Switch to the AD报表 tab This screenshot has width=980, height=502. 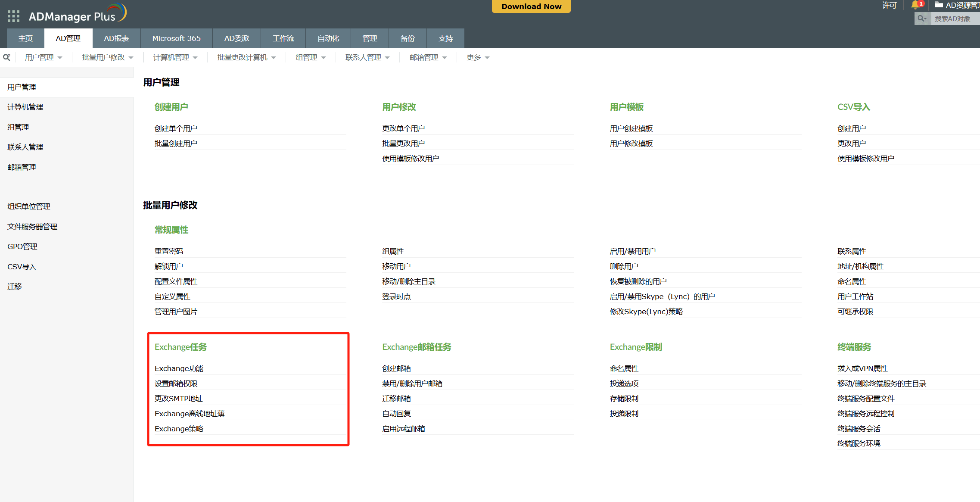(116, 38)
